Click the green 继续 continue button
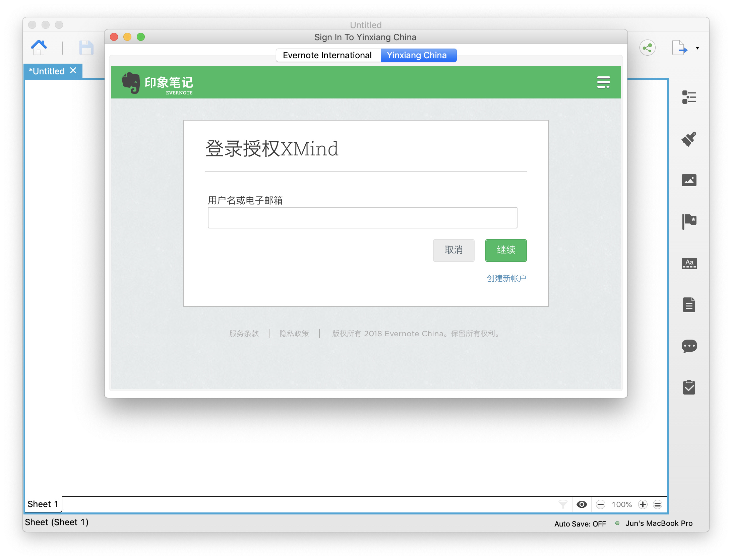 pyautogui.click(x=506, y=250)
